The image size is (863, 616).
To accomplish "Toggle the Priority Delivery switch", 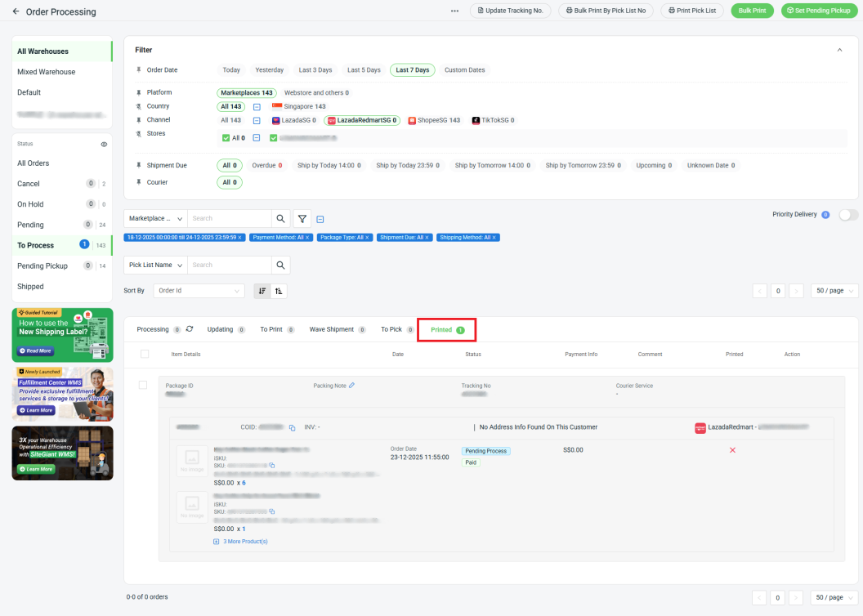I will (848, 215).
